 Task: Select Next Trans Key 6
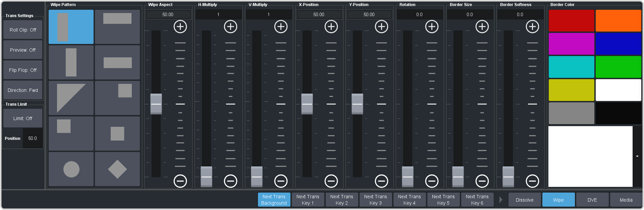[x=477, y=200]
